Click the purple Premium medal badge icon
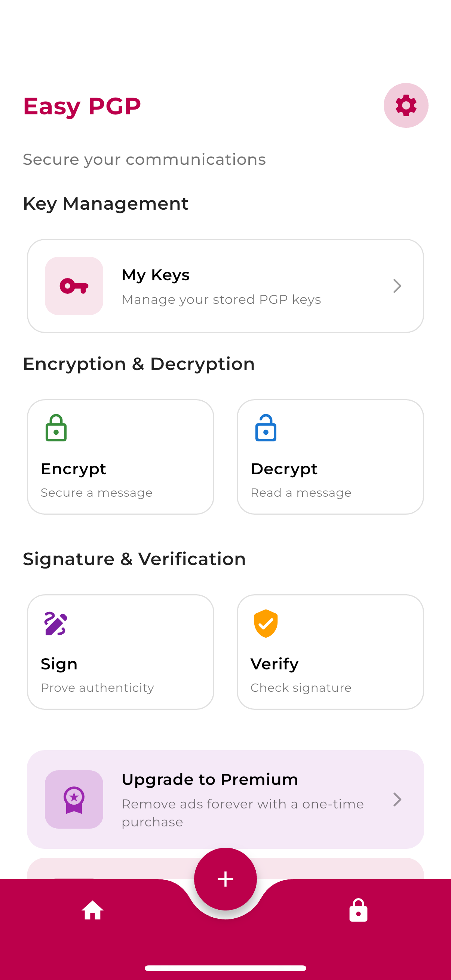The image size is (451, 980). point(74,800)
